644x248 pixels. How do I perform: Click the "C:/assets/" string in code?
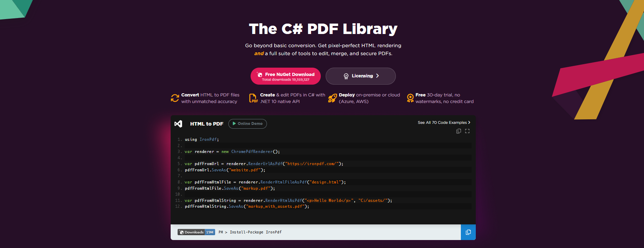click(372, 200)
